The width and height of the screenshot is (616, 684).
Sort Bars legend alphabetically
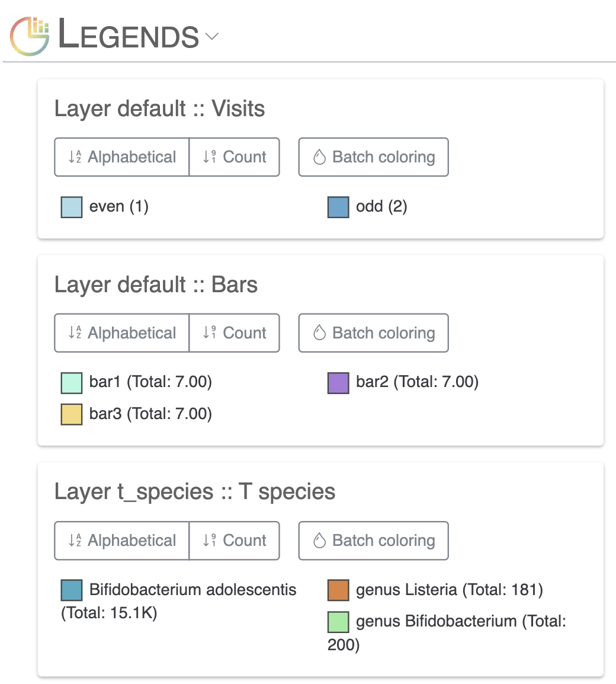click(x=122, y=333)
